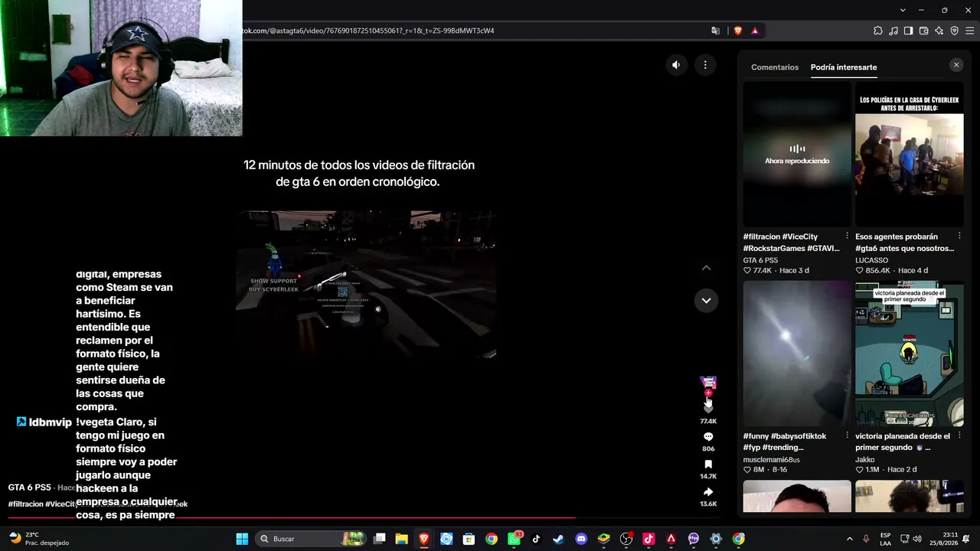Open the page translate icon in address bar
The image size is (980, 551).
click(x=716, y=31)
